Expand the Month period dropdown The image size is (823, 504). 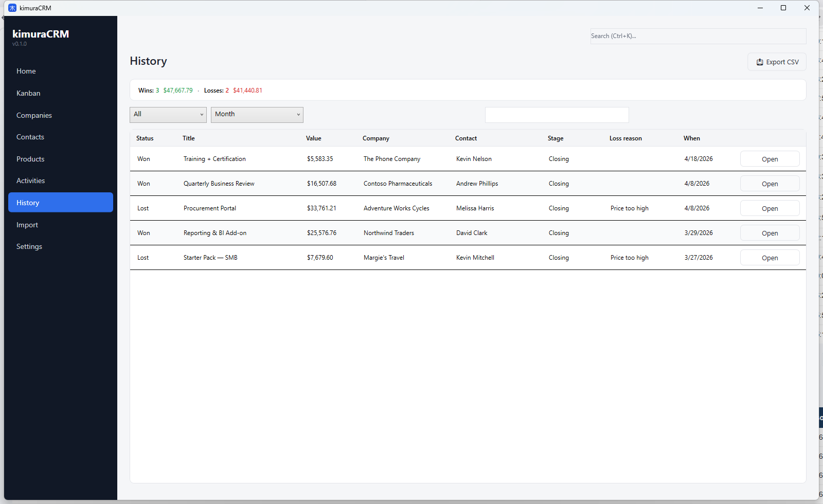(x=257, y=115)
